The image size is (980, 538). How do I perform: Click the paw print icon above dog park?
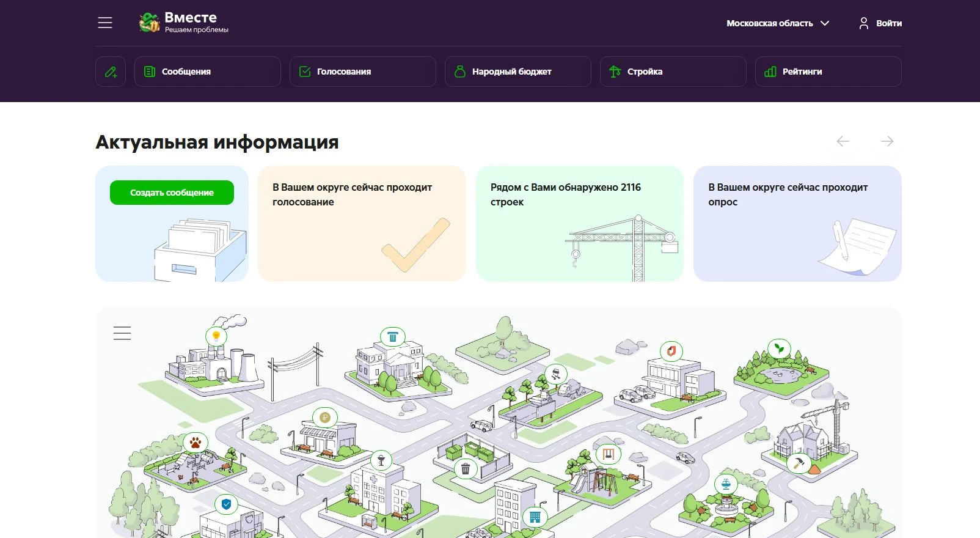196,443
